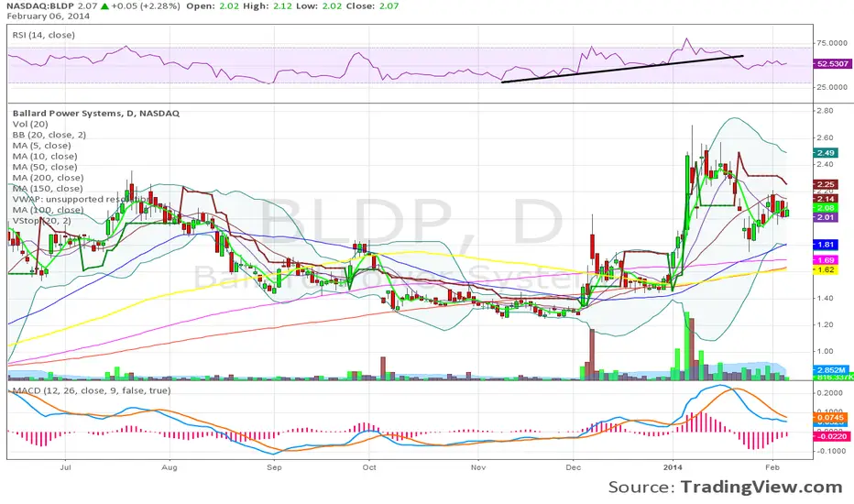
Task: Click the VWAP: unsupported resolution label
Action: pyautogui.click(x=80, y=199)
